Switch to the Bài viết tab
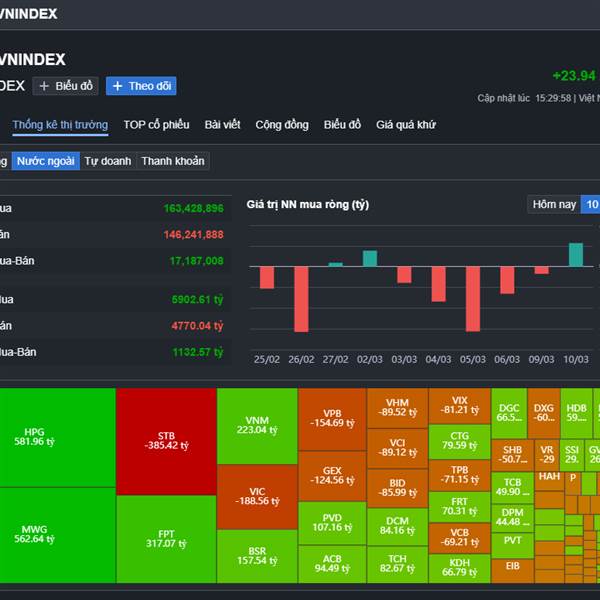Image resolution: width=600 pixels, height=600 pixels. pyautogui.click(x=222, y=125)
